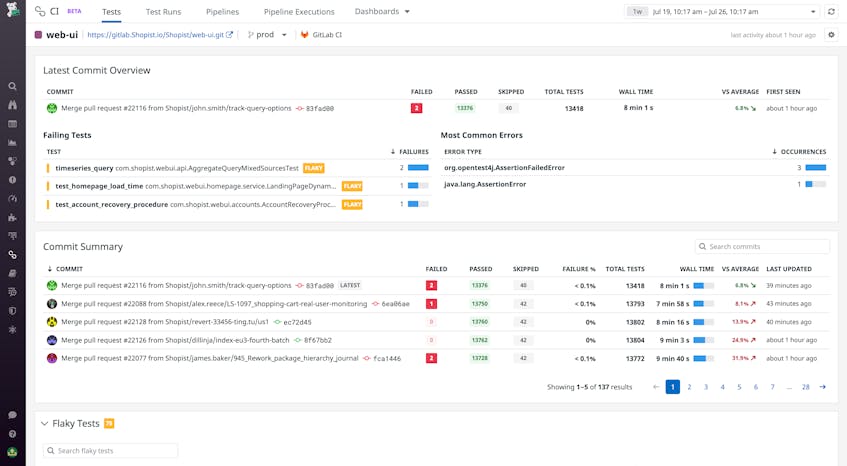Sort errors by OCCURRENCES column
Viewport: 847px width, 466px height.
pos(799,152)
